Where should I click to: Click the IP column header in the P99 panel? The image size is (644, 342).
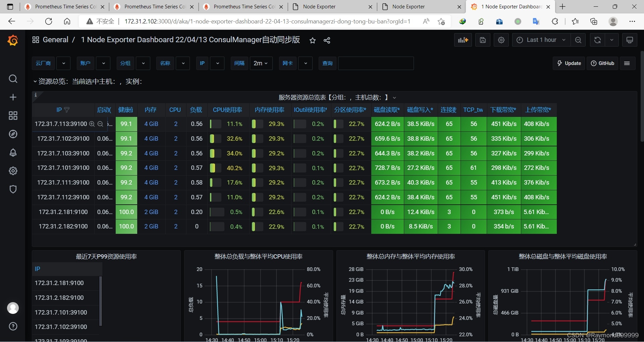[x=38, y=269]
